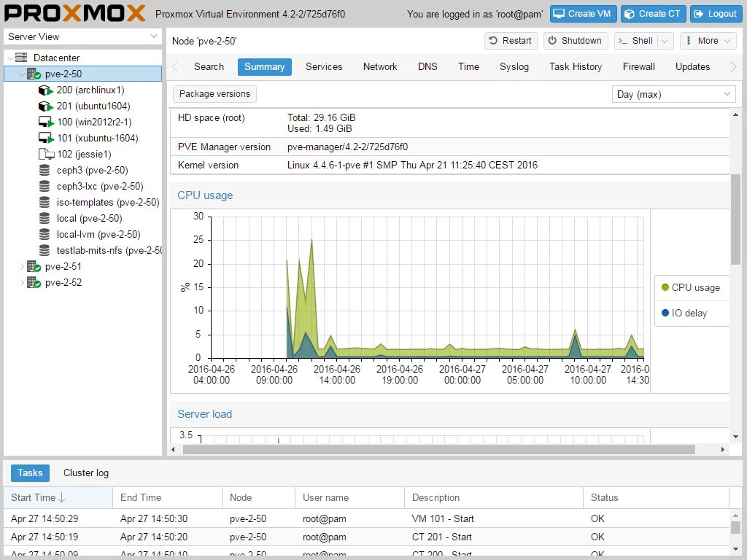Click storage icon for ceph3-lxc
Screen dimensions: 747x560
coord(44,186)
